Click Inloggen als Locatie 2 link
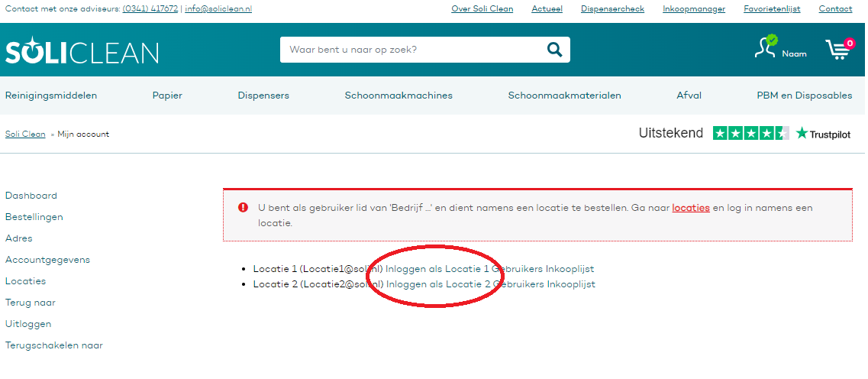Image resolution: width=868 pixels, height=379 pixels. (437, 284)
